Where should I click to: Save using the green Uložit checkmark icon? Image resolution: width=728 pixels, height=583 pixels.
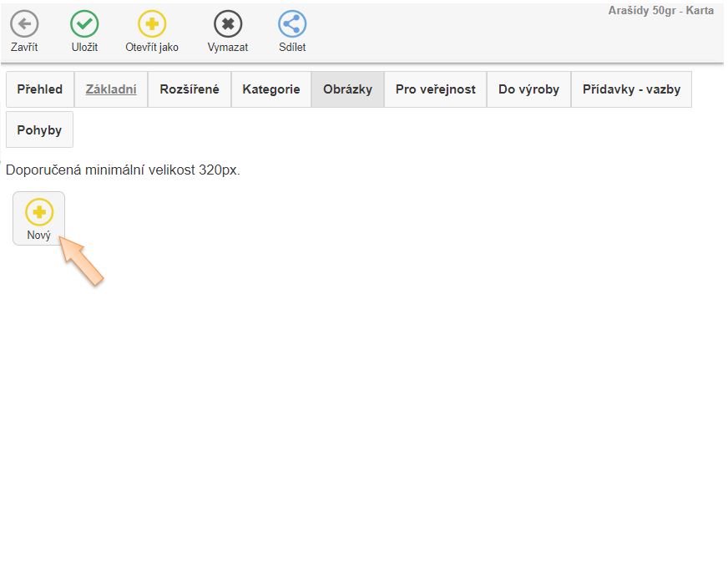click(84, 24)
